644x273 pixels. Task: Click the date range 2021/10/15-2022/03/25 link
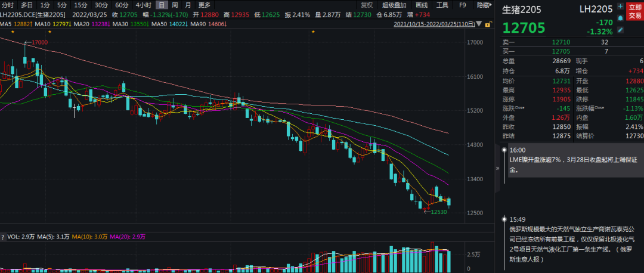tap(435, 24)
